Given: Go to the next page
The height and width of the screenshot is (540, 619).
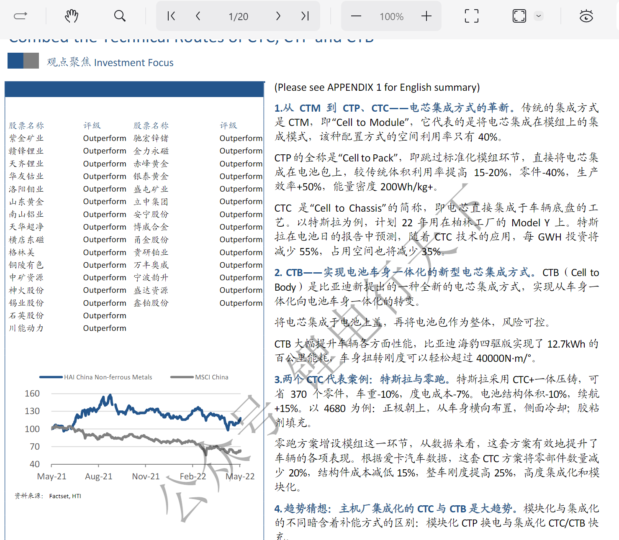Looking at the screenshot, I should coord(278,16).
